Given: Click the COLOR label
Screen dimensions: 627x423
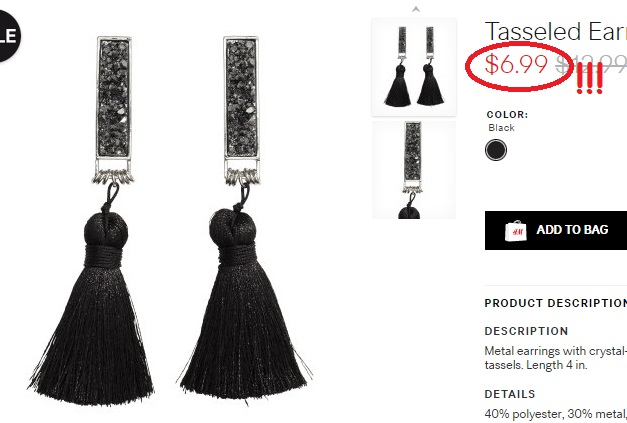Looking at the screenshot, I should coord(507,114).
